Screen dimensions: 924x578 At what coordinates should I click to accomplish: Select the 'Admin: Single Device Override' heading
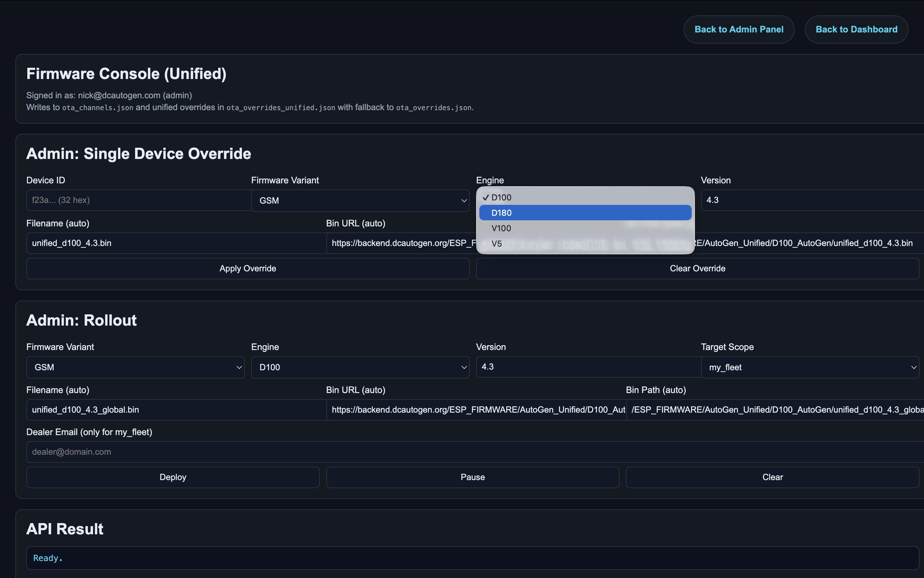(139, 154)
